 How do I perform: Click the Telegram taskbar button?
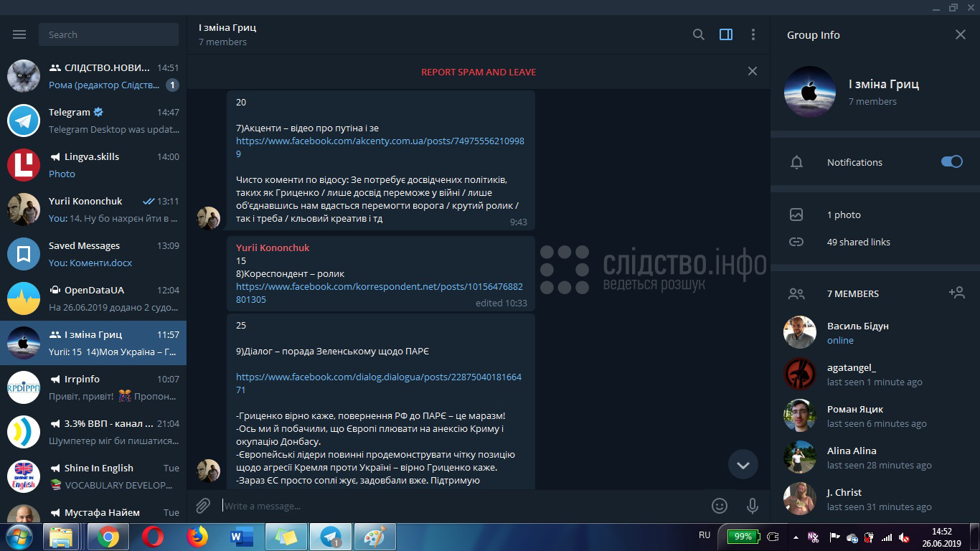(331, 537)
